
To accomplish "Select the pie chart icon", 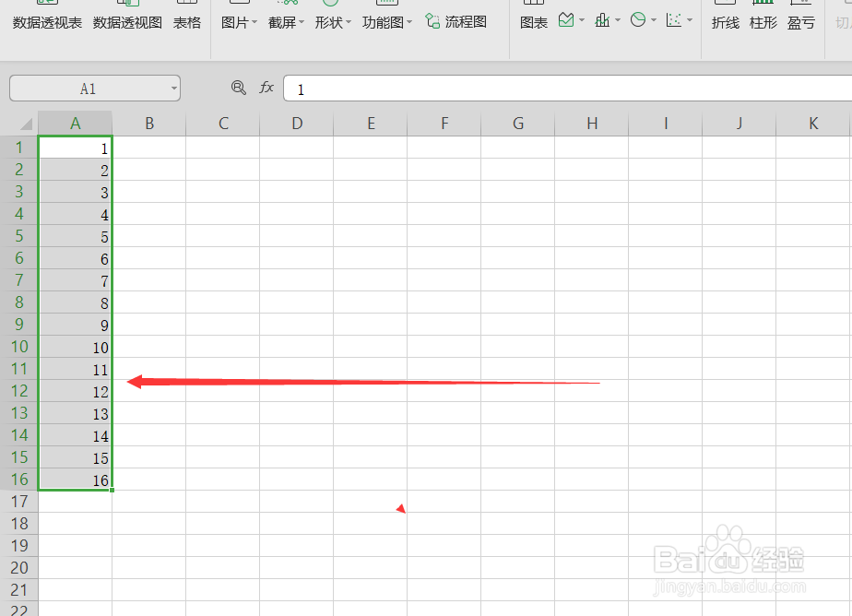I will tap(638, 20).
